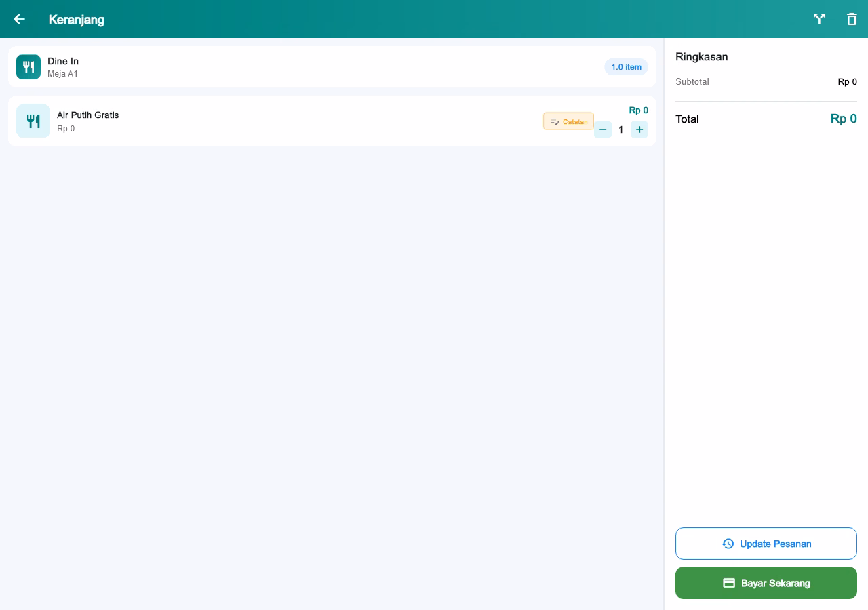Click the Update Pesanan button

click(x=766, y=544)
